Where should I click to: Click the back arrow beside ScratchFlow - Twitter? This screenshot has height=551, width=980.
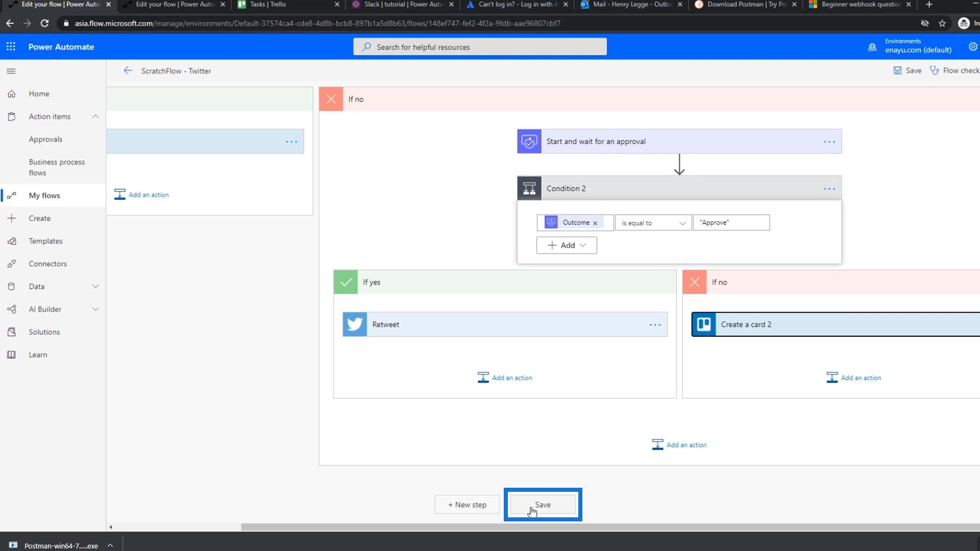(x=128, y=71)
